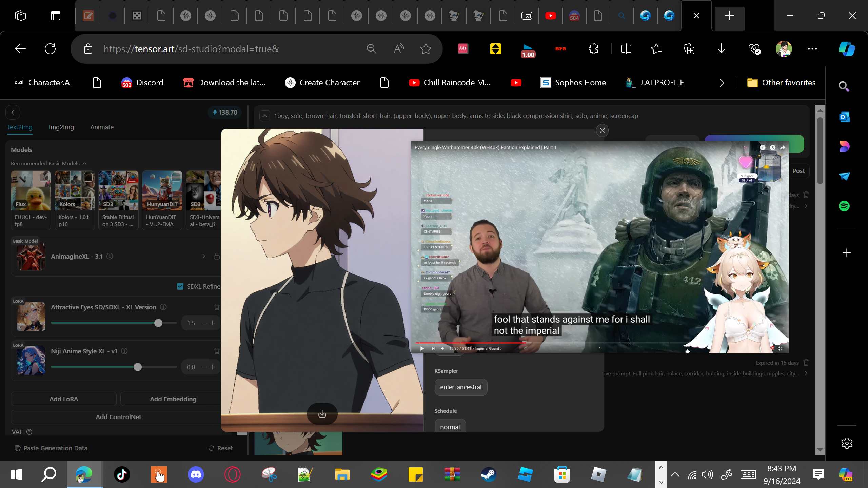Click the Post button

pos(798,171)
